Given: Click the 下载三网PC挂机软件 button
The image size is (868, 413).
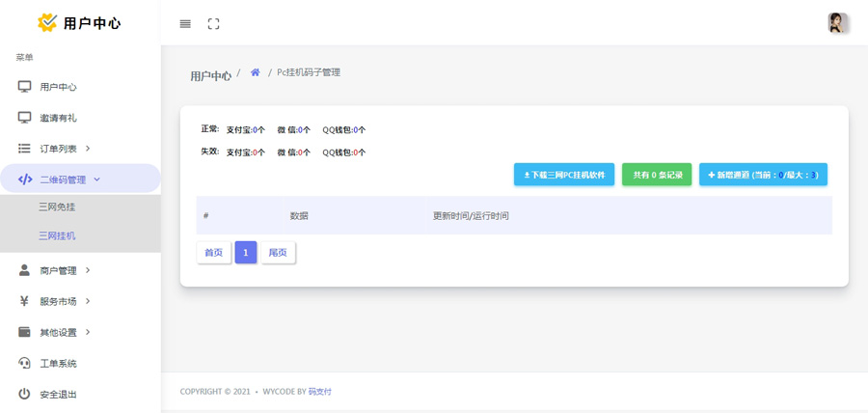Looking at the screenshot, I should pyautogui.click(x=564, y=175).
